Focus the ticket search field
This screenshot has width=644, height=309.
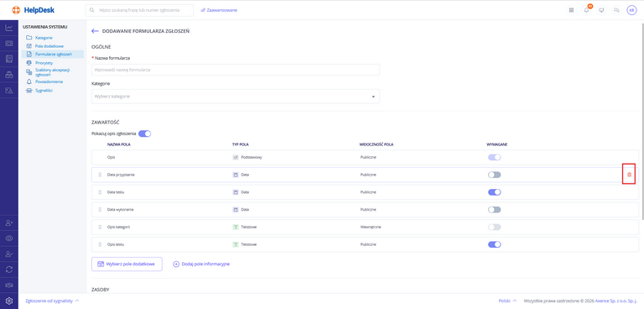point(140,10)
